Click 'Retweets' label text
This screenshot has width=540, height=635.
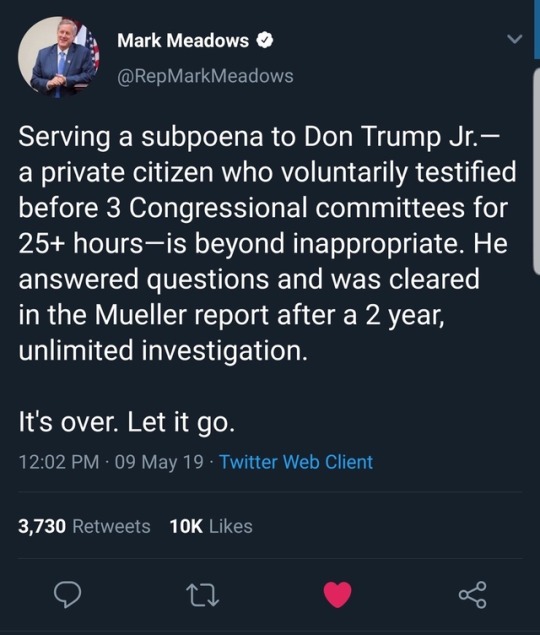(x=111, y=526)
